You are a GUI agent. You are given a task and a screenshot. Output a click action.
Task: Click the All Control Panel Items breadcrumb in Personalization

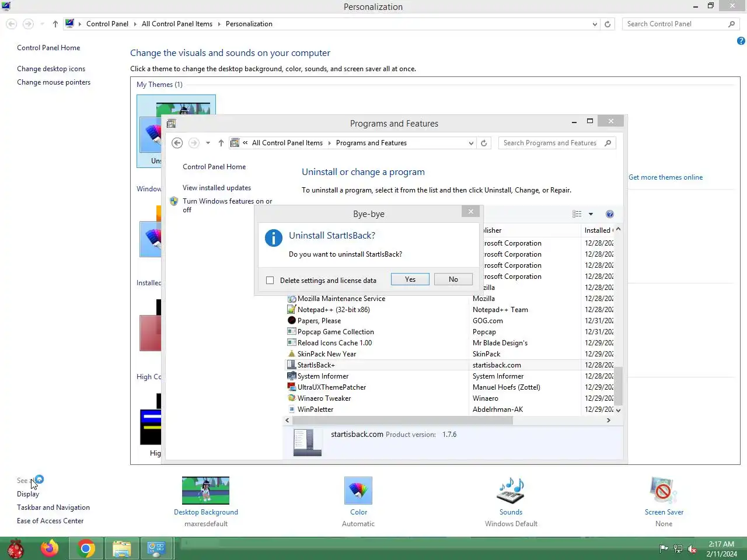177,24
